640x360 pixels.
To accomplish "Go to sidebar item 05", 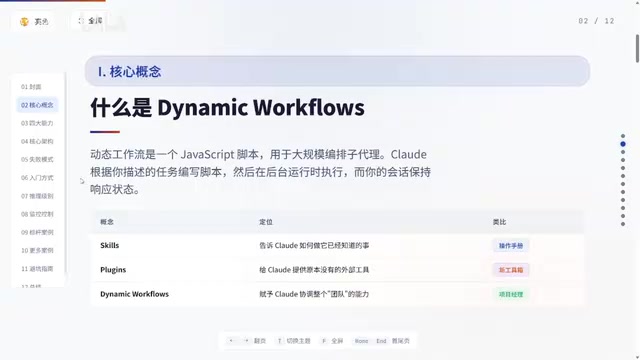I will click(x=37, y=160).
